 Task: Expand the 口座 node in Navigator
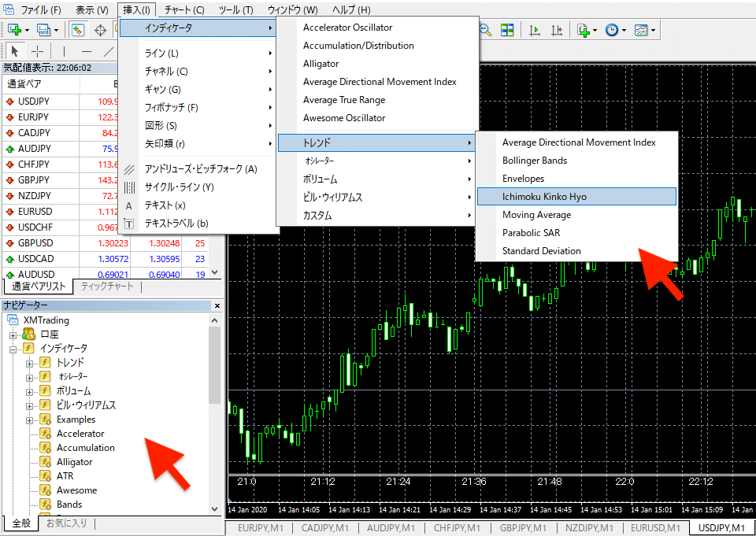pyautogui.click(x=13, y=335)
